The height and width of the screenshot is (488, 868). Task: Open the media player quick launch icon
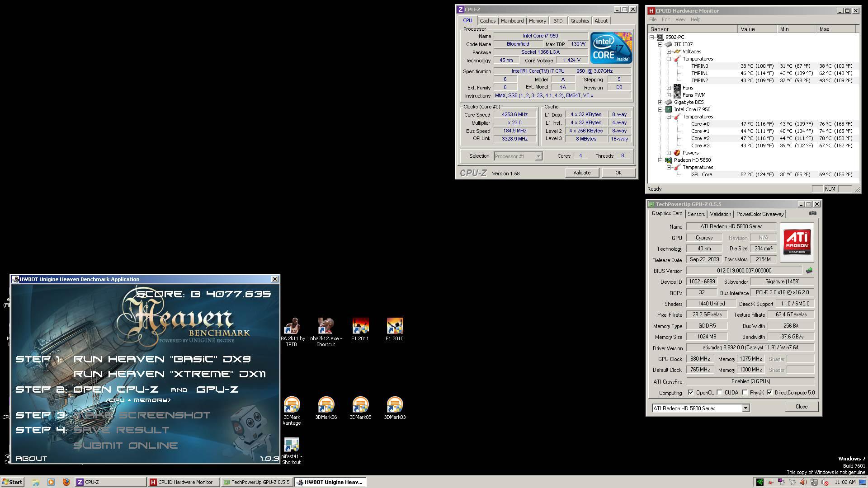51,482
